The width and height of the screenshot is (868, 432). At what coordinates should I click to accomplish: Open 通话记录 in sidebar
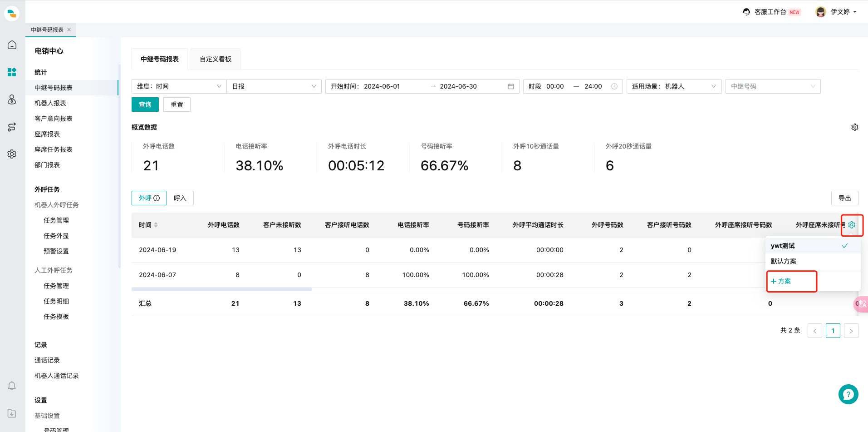(47, 360)
